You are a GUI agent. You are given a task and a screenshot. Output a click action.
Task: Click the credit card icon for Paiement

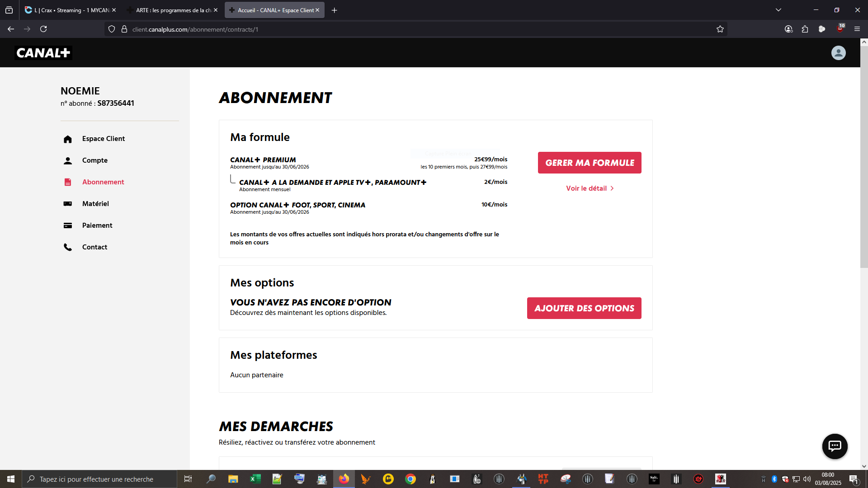click(x=68, y=225)
